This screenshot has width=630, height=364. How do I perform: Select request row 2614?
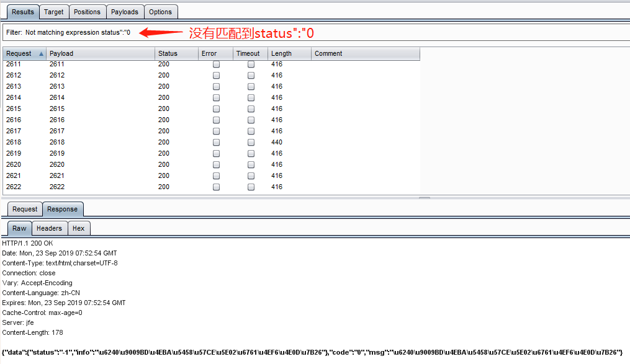pos(211,97)
